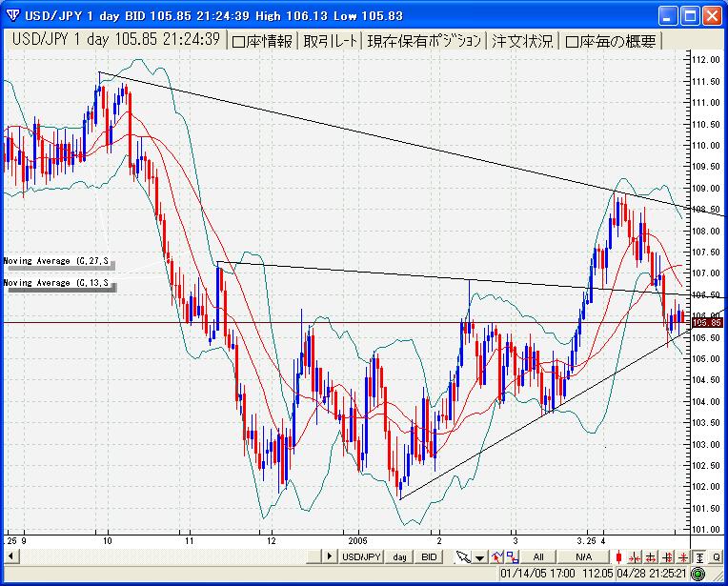The width and height of the screenshot is (728, 586).
Task: Click the red star-cross icon in toolbar
Action: pos(684,556)
